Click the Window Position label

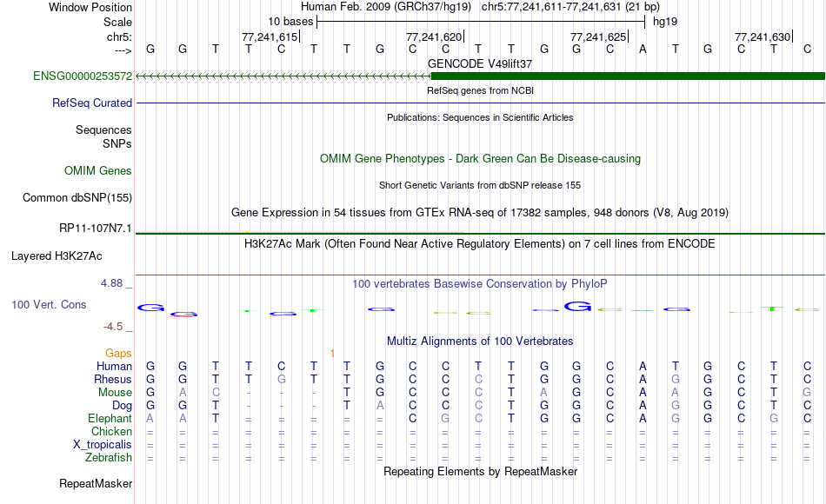90,7
